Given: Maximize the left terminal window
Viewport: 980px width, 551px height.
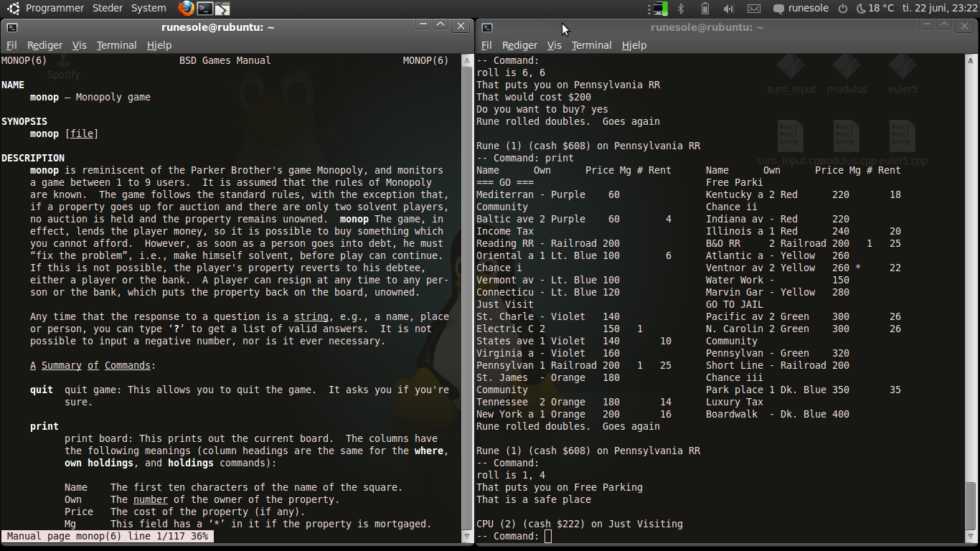Looking at the screenshot, I should (x=440, y=25).
